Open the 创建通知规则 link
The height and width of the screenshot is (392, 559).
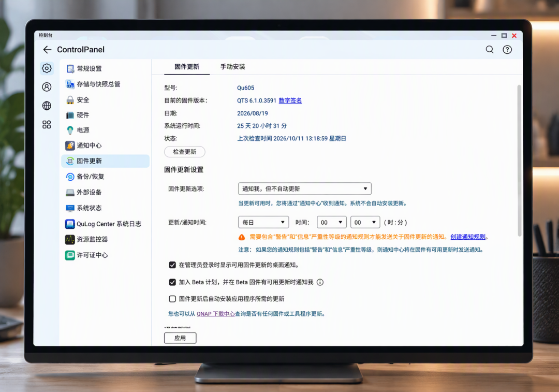pyautogui.click(x=468, y=237)
